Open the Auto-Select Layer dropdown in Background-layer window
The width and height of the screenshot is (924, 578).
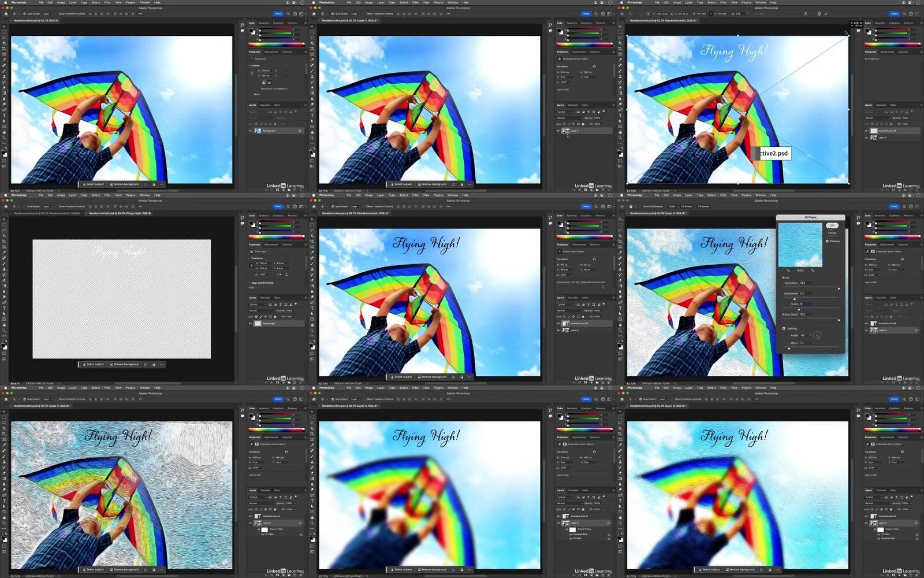click(x=49, y=14)
